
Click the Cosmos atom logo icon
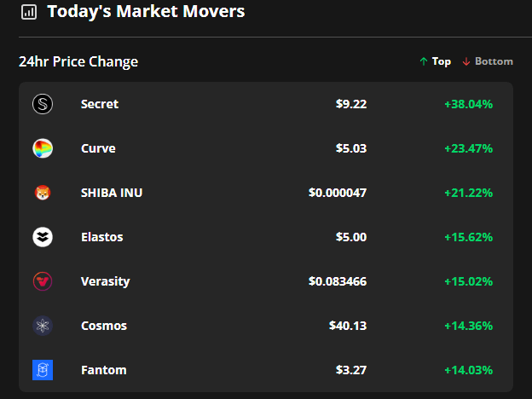43,326
